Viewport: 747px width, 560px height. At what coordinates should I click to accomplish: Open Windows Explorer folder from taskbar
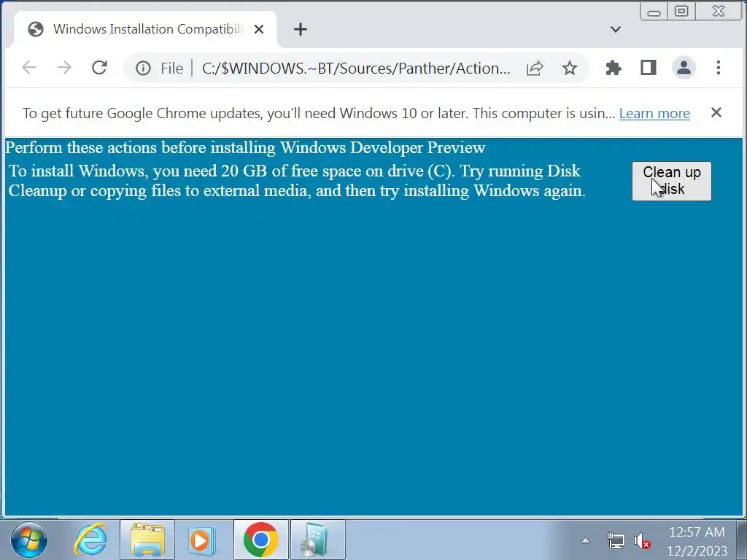147,540
